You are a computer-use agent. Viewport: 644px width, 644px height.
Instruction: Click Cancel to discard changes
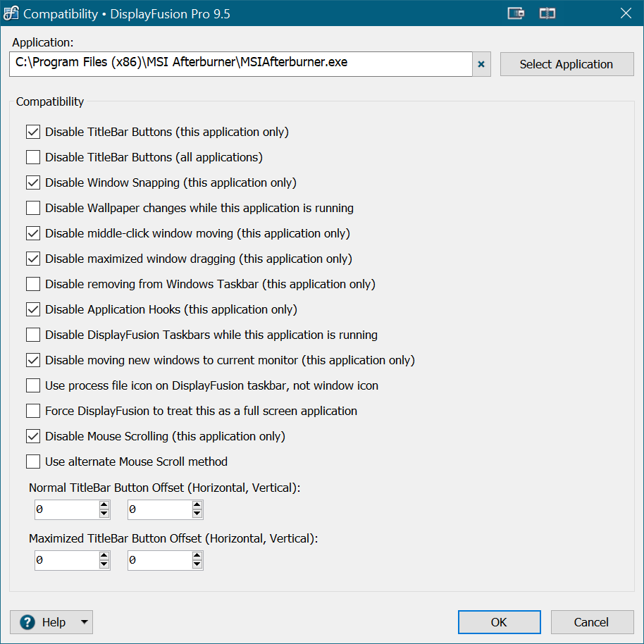click(592, 622)
